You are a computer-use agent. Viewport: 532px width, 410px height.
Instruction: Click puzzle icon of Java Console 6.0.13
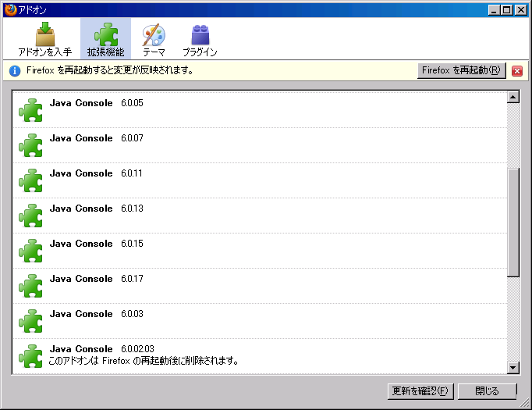[31, 216]
